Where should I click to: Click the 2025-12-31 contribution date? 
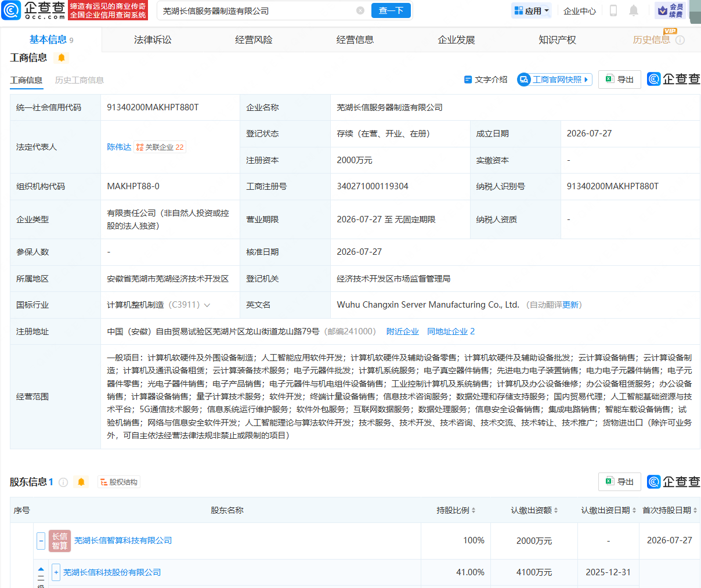click(x=608, y=572)
